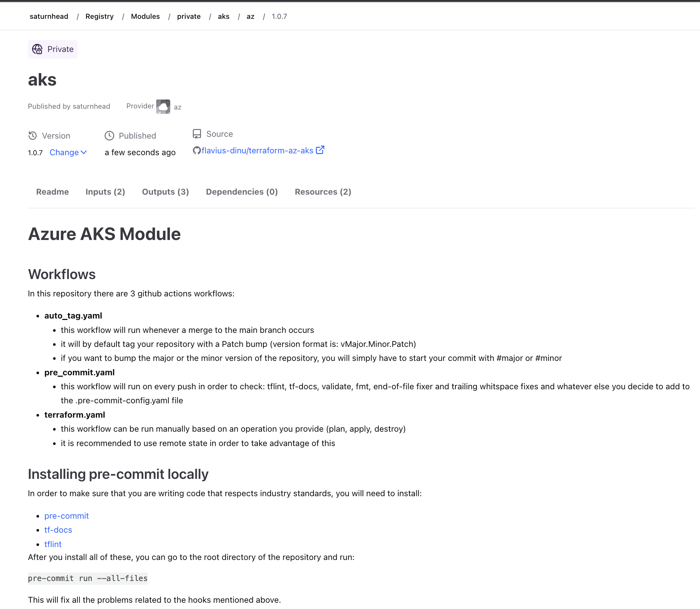Click "Installing pre-commit locally" heading

pos(118,474)
